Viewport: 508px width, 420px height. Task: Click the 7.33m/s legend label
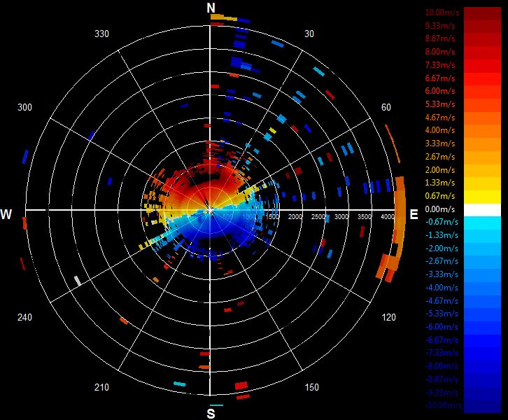pyautogui.click(x=440, y=65)
